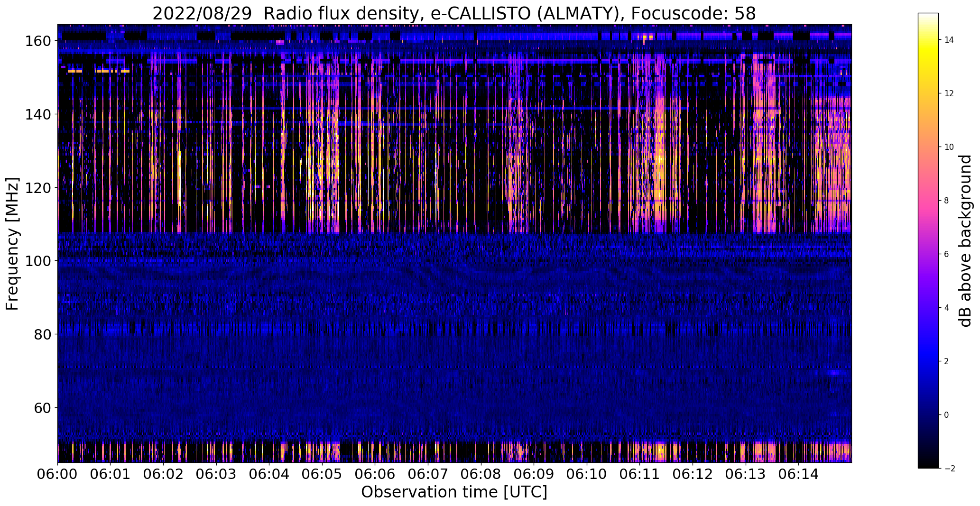The width and height of the screenshot is (980, 506).
Task: Click the 06:06 time tick label
Action: 375,475
